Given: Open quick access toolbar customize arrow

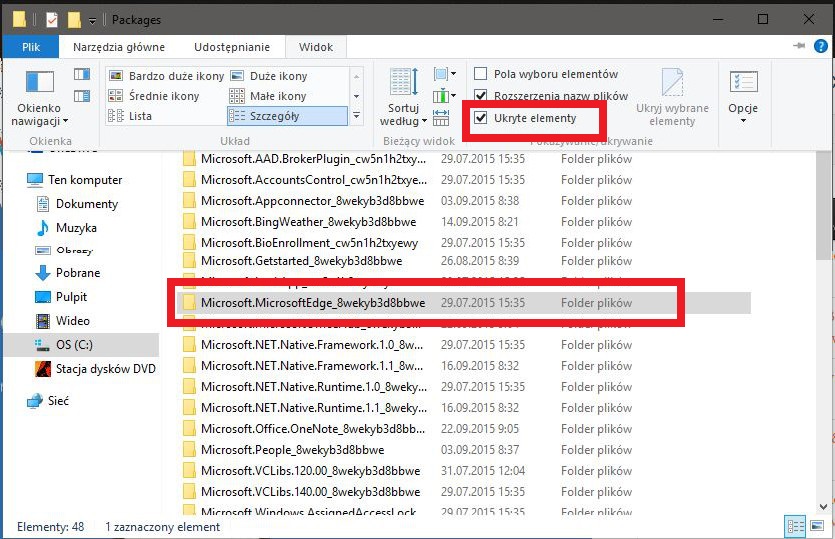Looking at the screenshot, I should (x=92, y=21).
